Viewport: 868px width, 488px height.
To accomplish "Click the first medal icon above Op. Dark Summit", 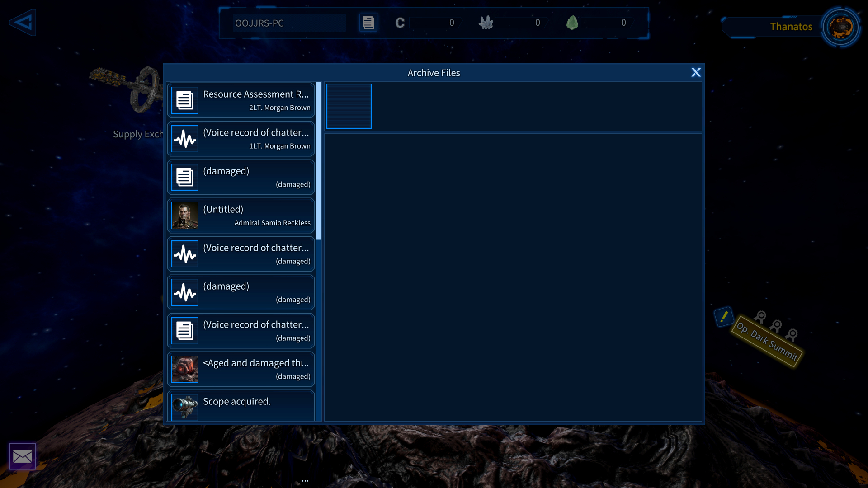I will pyautogui.click(x=760, y=317).
